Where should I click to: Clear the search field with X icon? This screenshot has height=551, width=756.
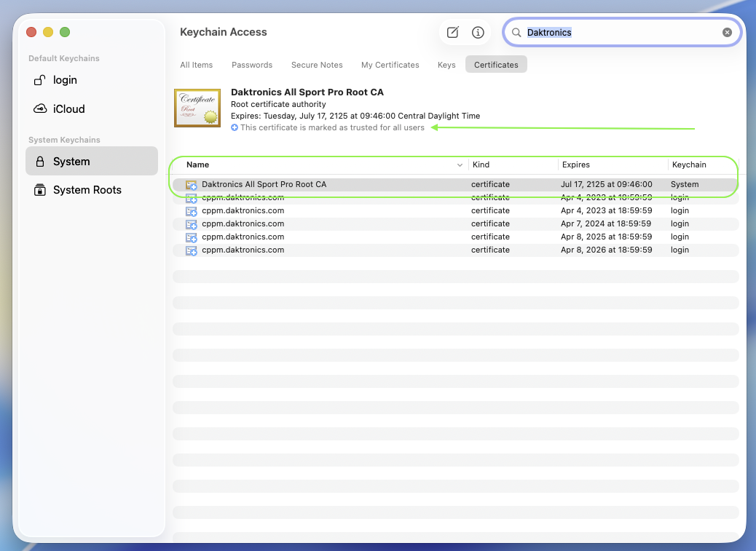(x=727, y=32)
